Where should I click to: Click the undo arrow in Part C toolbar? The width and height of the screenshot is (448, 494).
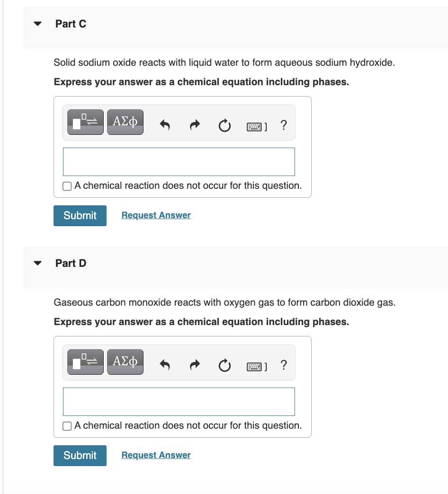(x=165, y=125)
